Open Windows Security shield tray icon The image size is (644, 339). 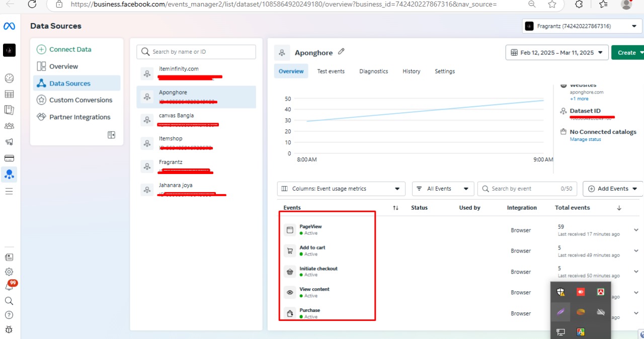pos(560,292)
